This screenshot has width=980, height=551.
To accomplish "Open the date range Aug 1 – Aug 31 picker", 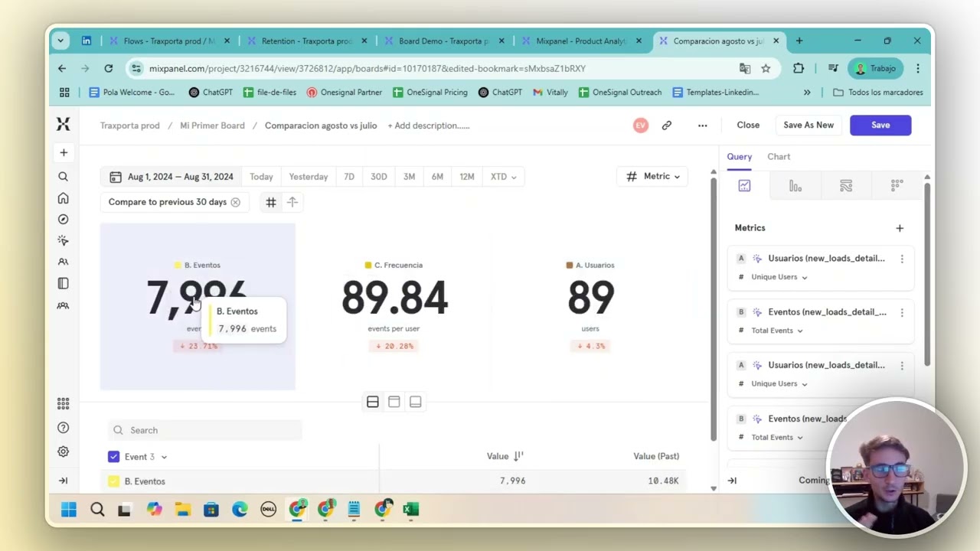I will (171, 177).
